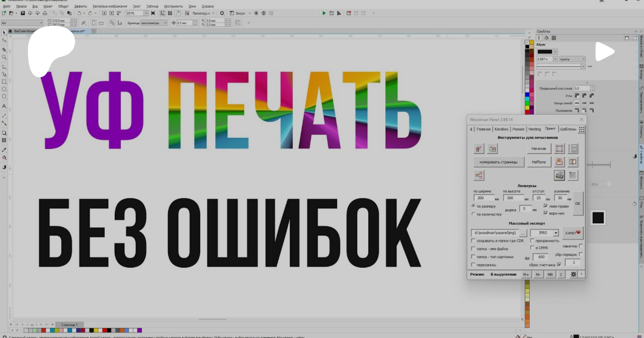Image resolution: width=644 pixels, height=338 pixels.
Task: Toggle the верх-низ checkbox
Action: coord(546,213)
